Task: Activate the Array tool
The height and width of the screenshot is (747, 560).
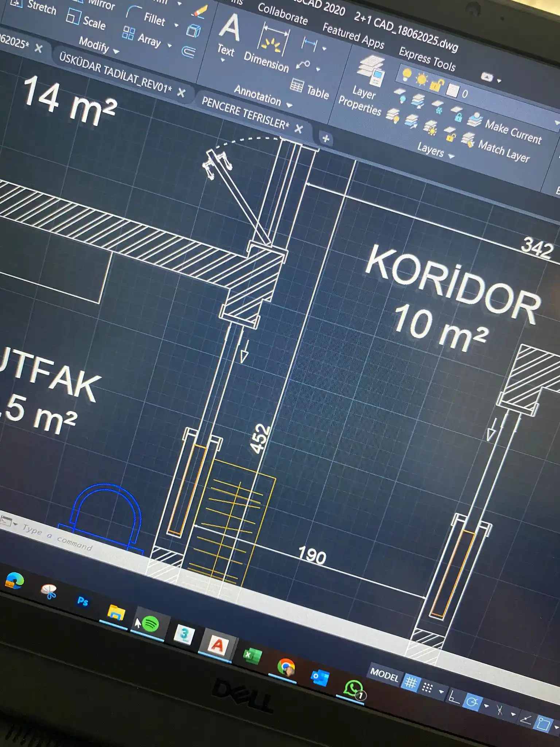Action: 142,37
